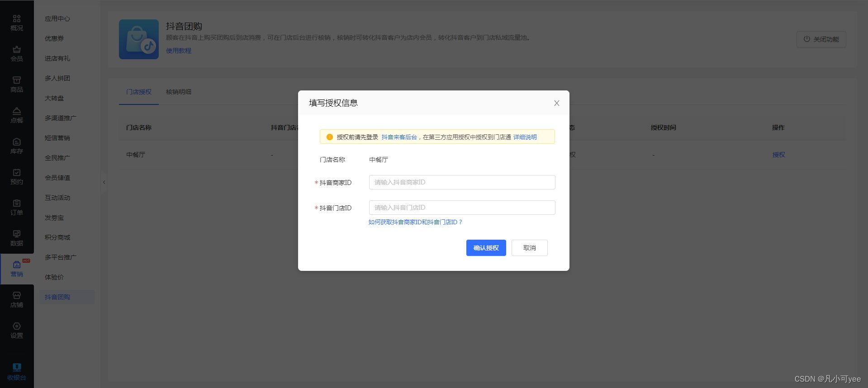
Task: Click the 中餐厅 store name cell
Action: click(x=136, y=155)
